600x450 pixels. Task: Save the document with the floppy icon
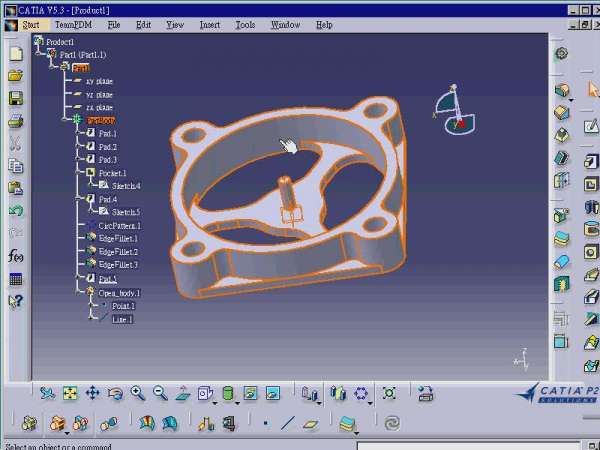click(16, 98)
